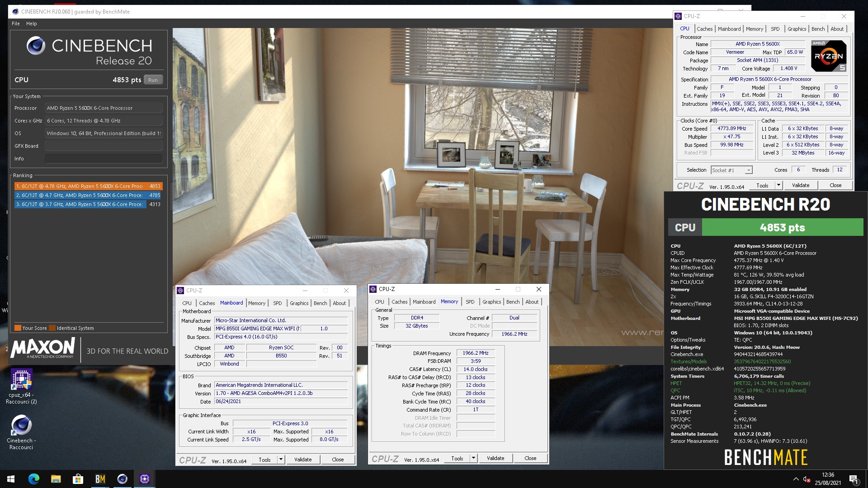Click Validate in Memory CPU-Z window
868x488 pixels.
coord(495,458)
